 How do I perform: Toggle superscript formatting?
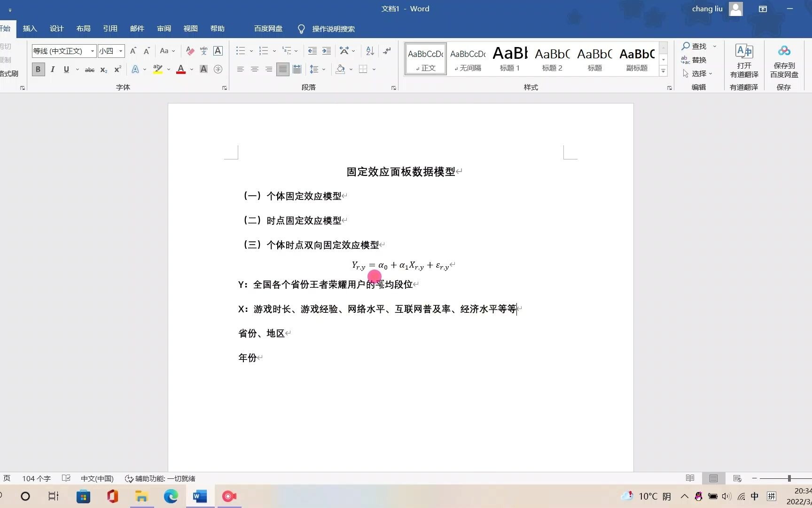117,70
